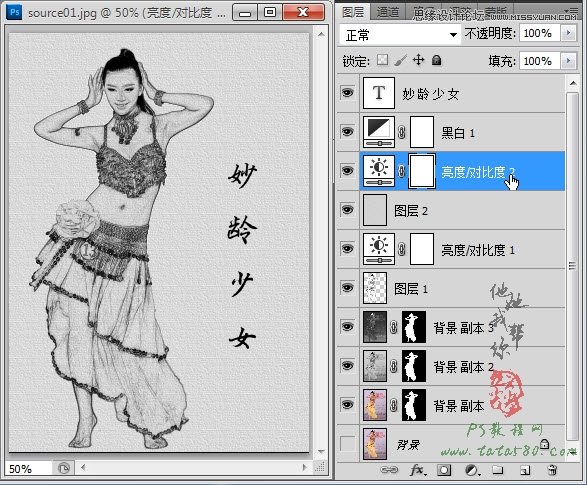Hide the 亮度/对比度 1 layer
The height and width of the screenshot is (485, 587).
click(347, 249)
